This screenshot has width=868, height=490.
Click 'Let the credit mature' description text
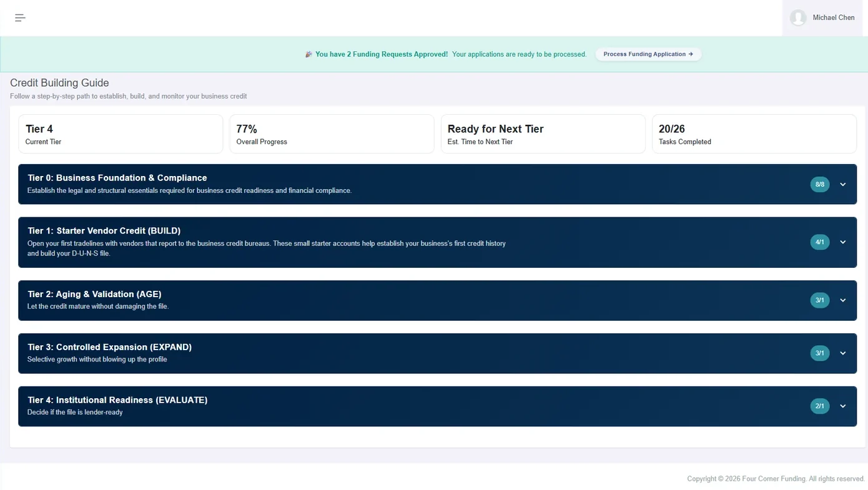pyautogui.click(x=98, y=306)
